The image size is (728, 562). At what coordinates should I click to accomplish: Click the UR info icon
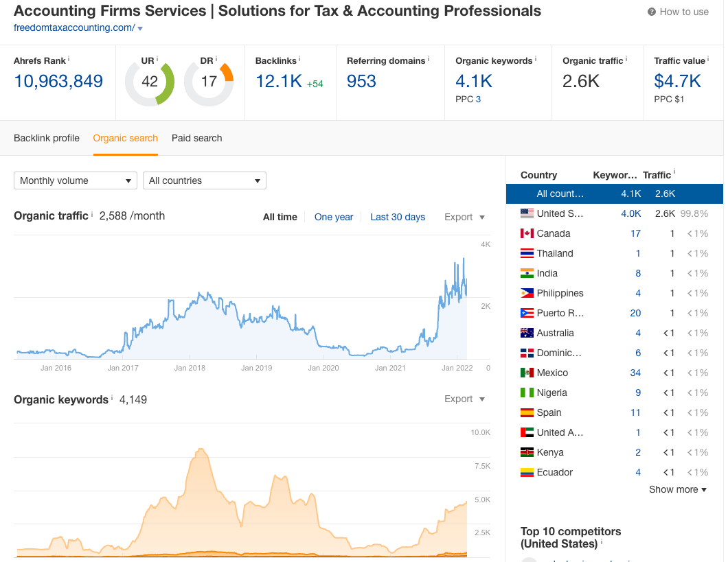[157, 59]
